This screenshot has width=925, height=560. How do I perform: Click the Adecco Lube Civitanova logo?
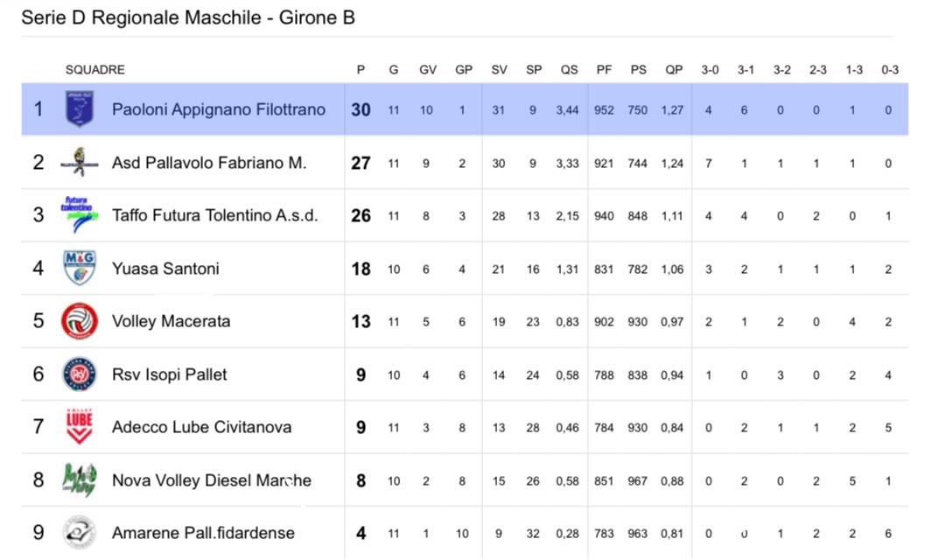[80, 427]
